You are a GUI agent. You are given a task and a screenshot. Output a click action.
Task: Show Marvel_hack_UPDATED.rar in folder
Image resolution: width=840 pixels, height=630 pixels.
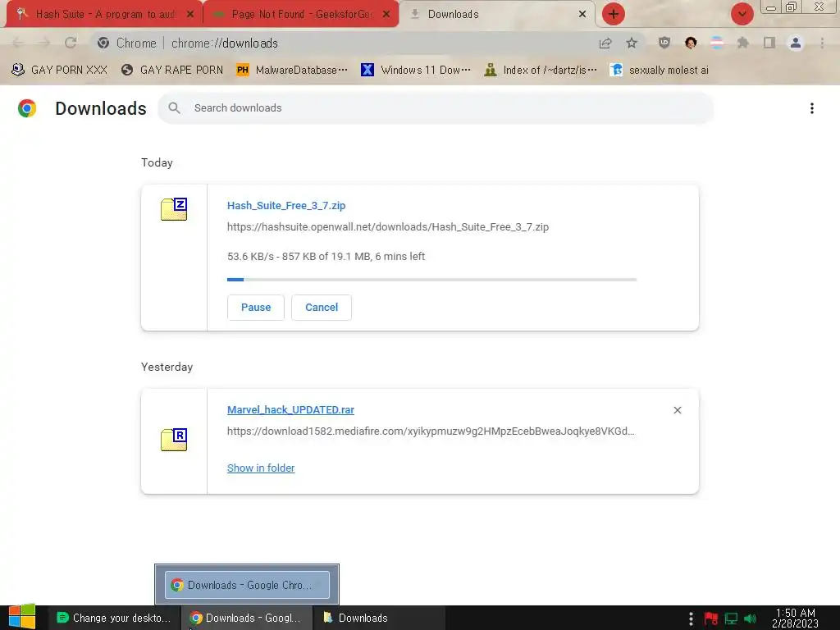[x=261, y=468]
